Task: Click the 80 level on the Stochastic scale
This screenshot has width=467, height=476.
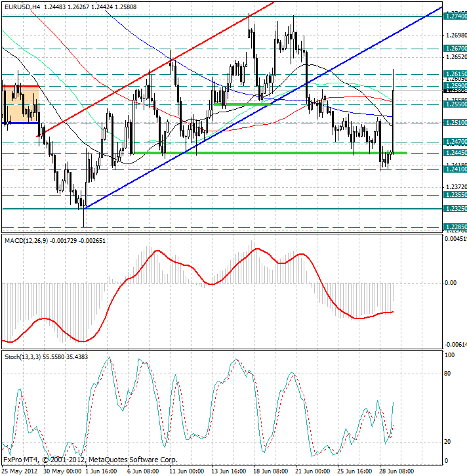Action: [449, 374]
